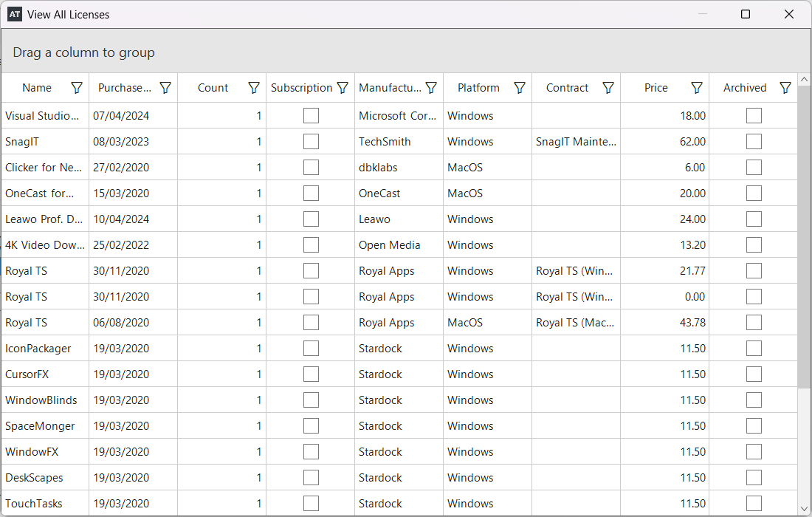
Task: Click the Subscription column filter icon
Action: pyautogui.click(x=343, y=88)
